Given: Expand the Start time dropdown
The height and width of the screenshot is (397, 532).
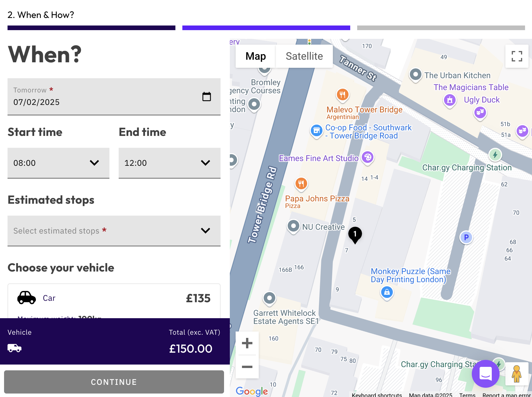Looking at the screenshot, I should tap(58, 163).
